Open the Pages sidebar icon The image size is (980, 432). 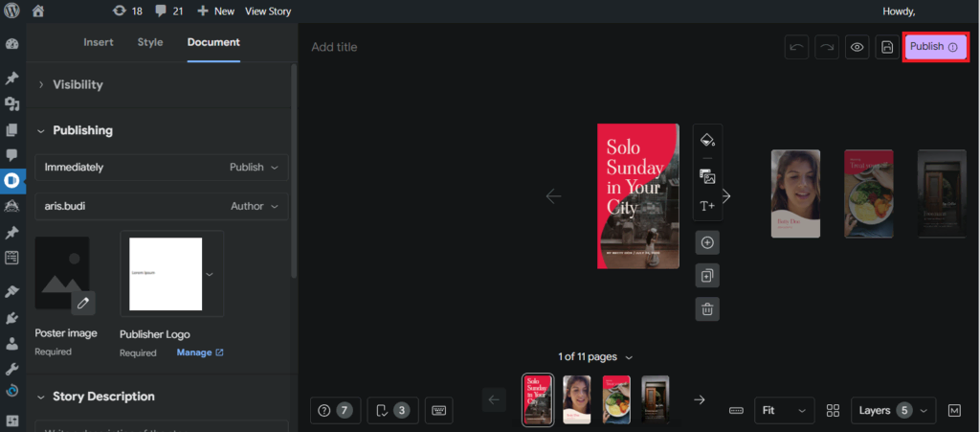(11, 129)
